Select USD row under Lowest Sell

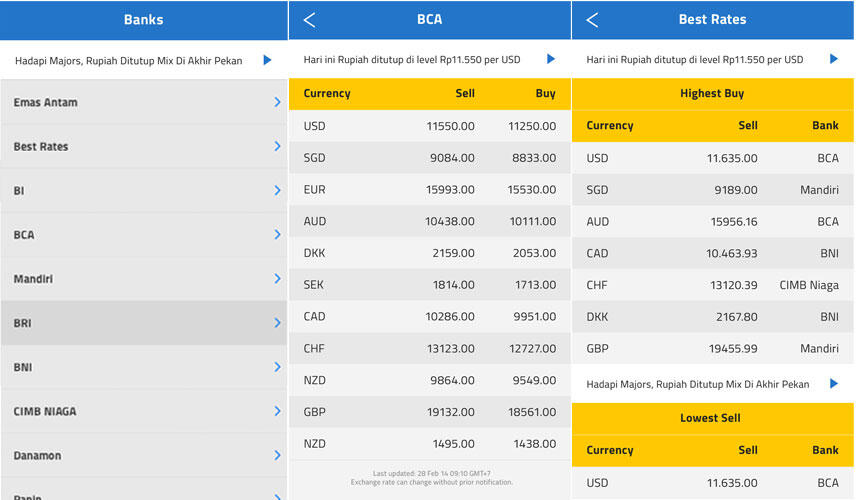(x=712, y=483)
